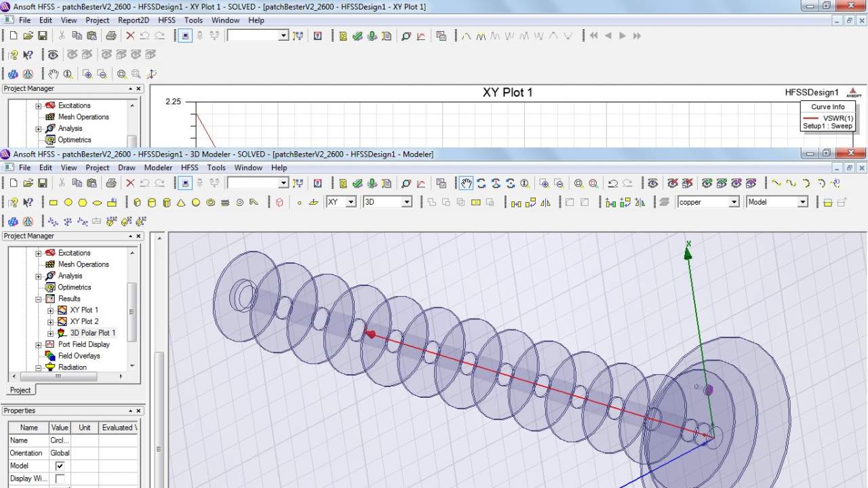The height and width of the screenshot is (488, 868).
Task: Click the Zoom in magnifier icon
Action: click(x=578, y=183)
